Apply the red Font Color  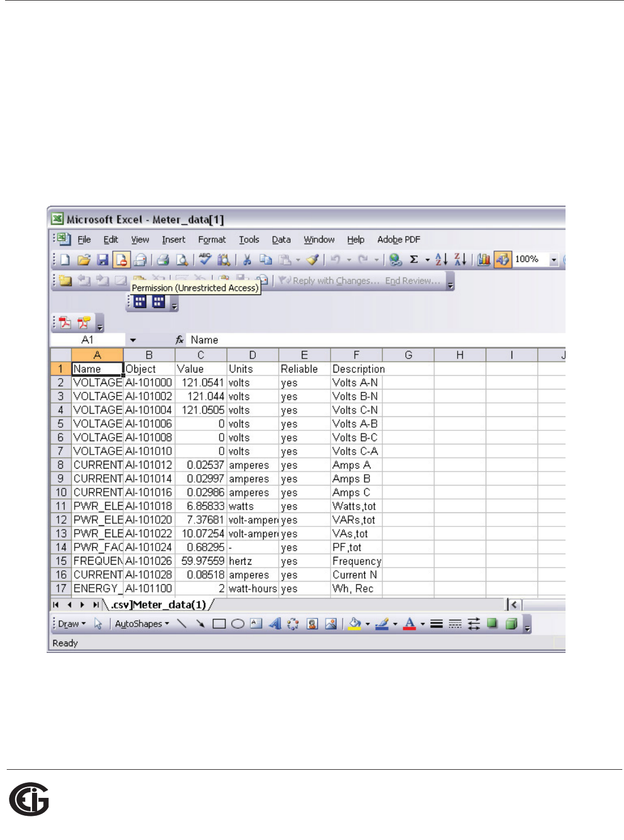410,624
